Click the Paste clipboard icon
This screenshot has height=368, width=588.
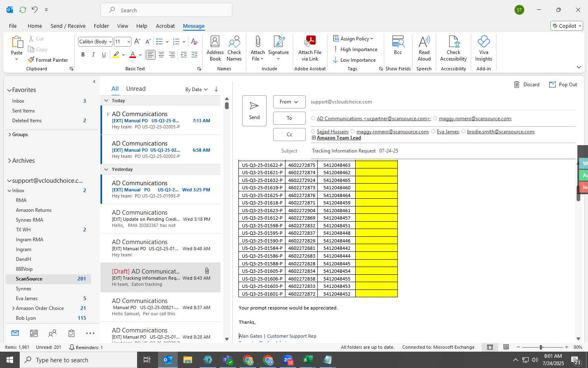(17, 42)
